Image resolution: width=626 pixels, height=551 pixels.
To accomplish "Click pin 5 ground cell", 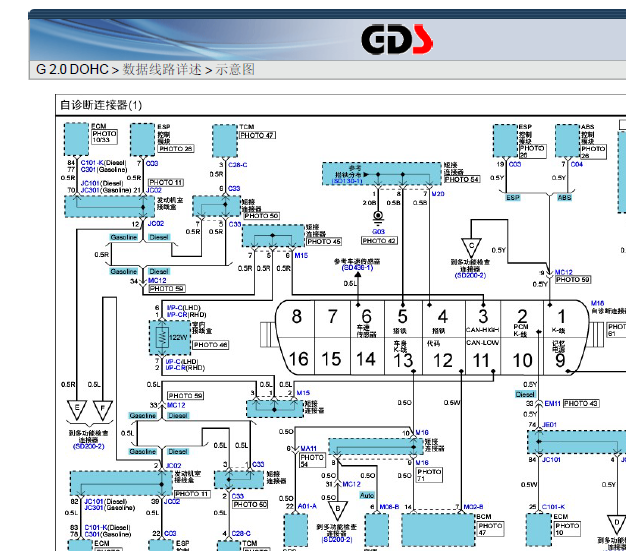I will click(403, 321).
